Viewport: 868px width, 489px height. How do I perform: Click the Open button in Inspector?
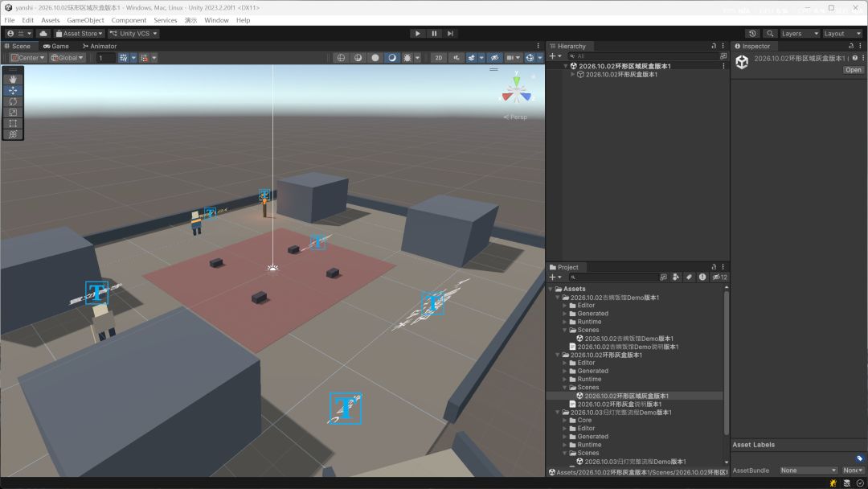[x=853, y=70]
